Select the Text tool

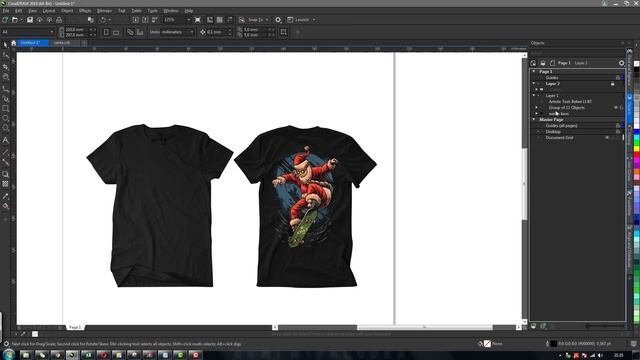click(x=5, y=140)
